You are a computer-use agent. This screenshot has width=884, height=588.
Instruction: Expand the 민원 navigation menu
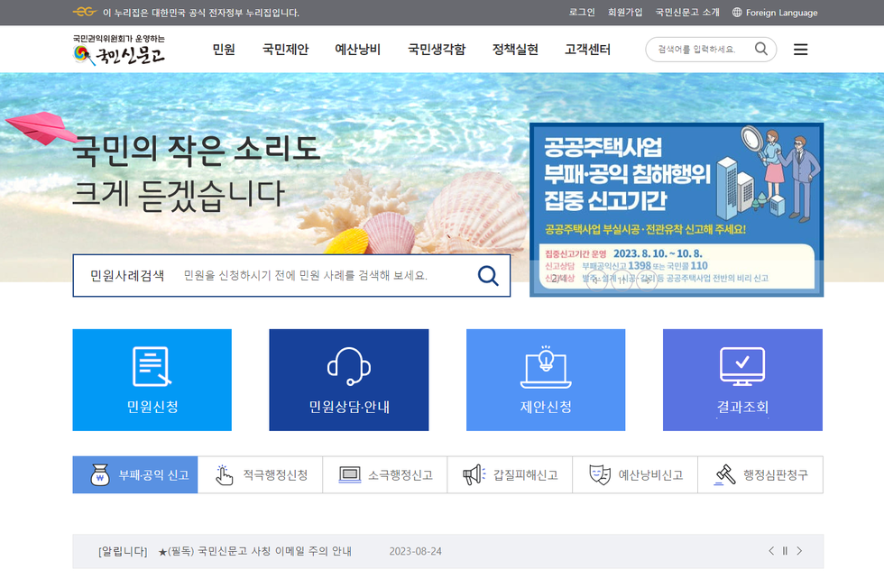224,50
